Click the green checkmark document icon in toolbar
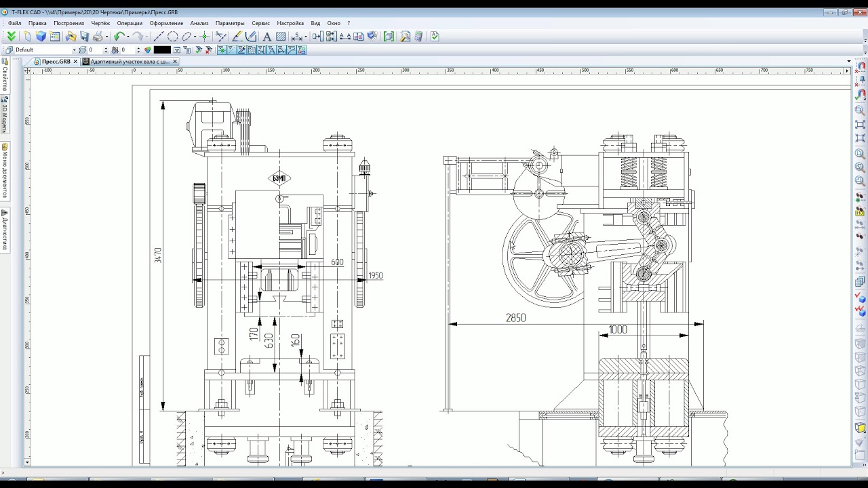The height and width of the screenshot is (488, 868). click(x=435, y=37)
